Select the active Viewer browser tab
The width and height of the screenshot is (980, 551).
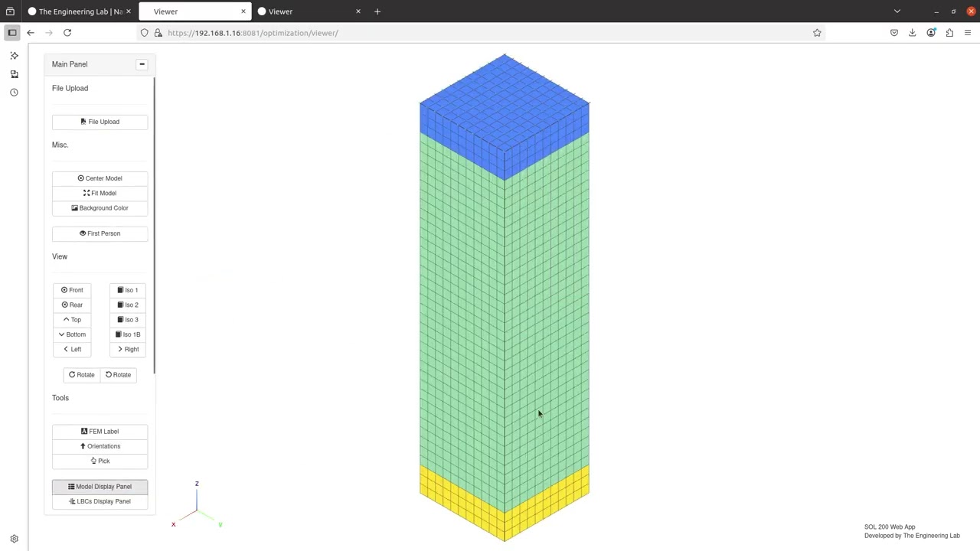(194, 11)
